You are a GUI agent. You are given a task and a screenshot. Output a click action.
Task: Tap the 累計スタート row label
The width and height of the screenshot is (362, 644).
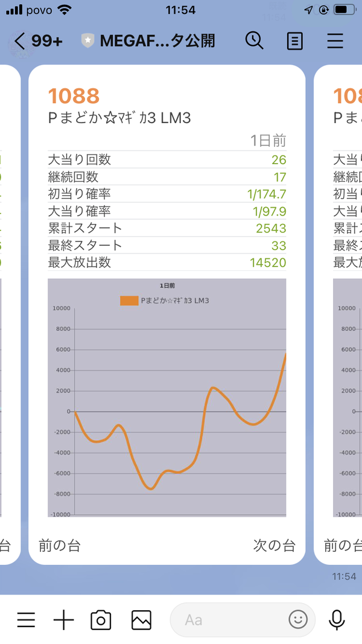tap(85, 228)
